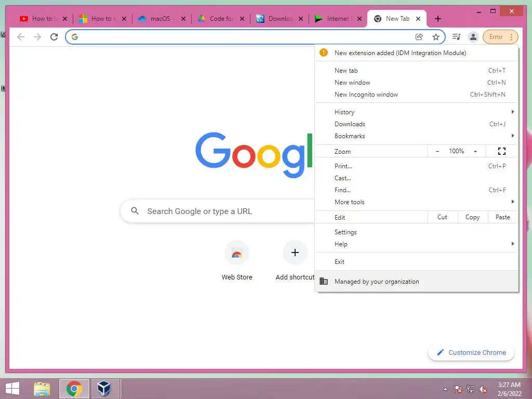Open Downloads from the Chrome menu
Screen dimensions: 532x399
tap(417, 124)
